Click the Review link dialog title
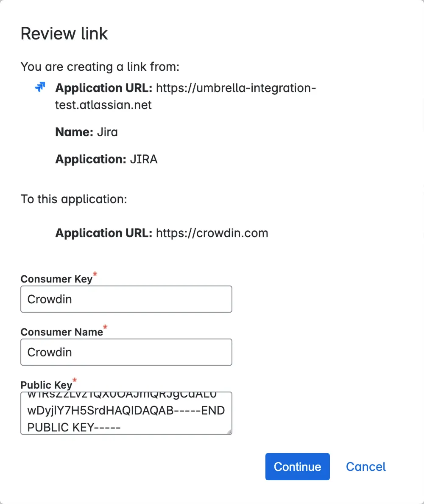424x504 pixels. pyautogui.click(x=64, y=33)
